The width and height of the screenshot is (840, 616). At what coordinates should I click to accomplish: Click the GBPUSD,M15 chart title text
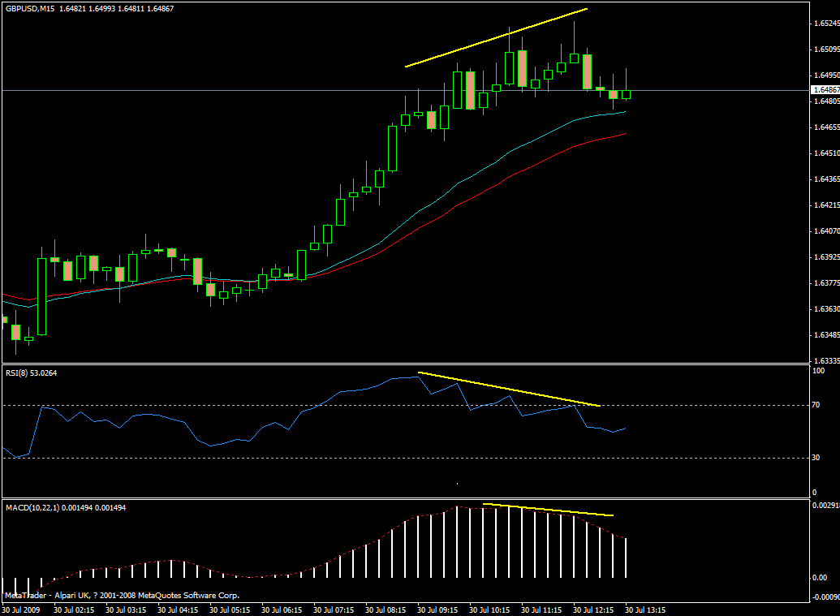pos(30,9)
